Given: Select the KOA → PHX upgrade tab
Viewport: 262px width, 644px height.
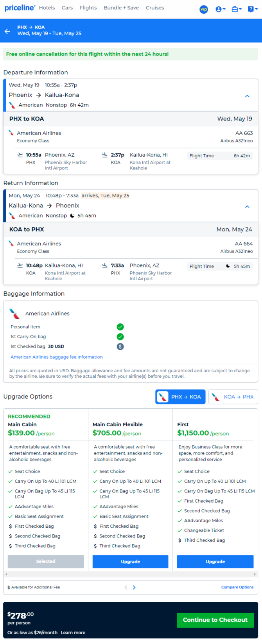Looking at the screenshot, I should pos(233,397).
